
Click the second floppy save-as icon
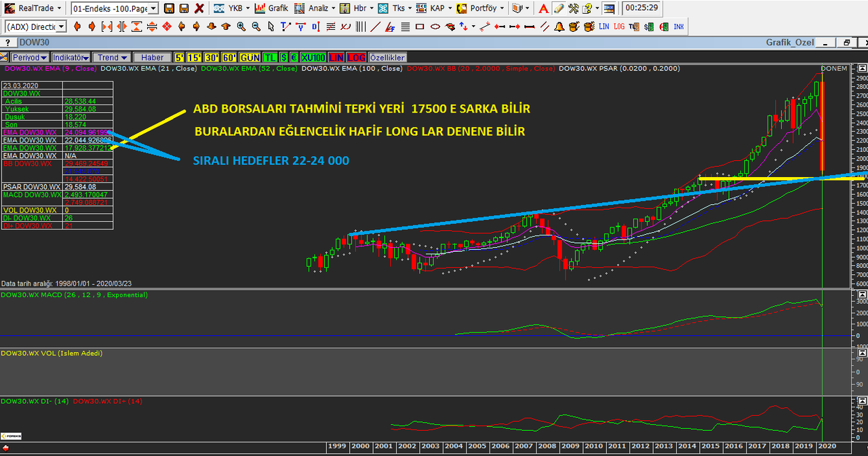click(x=184, y=8)
